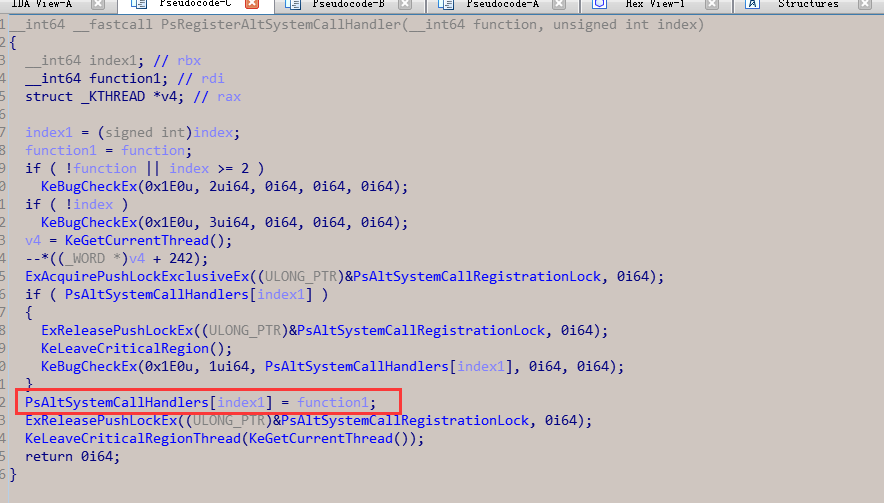Select the 'function' parameter in the signature
Screen dimensions: 884x503
coord(505,25)
